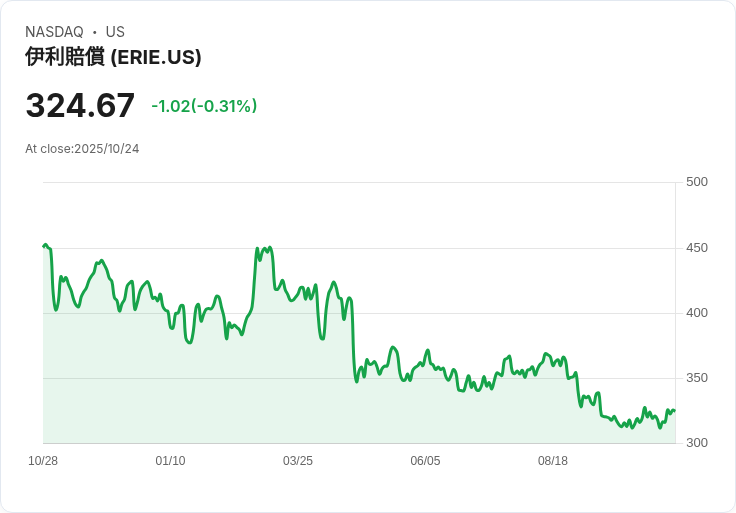Image resolution: width=736 pixels, height=513 pixels.
Task: Click the NASDAQ exchange label
Action: pos(54,32)
